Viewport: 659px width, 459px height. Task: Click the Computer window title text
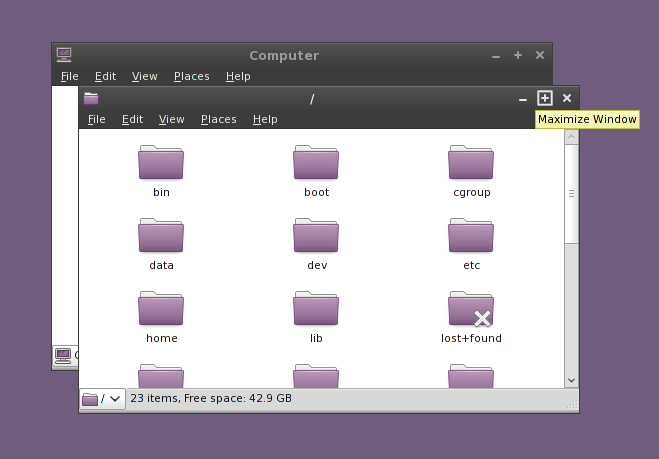pos(284,55)
